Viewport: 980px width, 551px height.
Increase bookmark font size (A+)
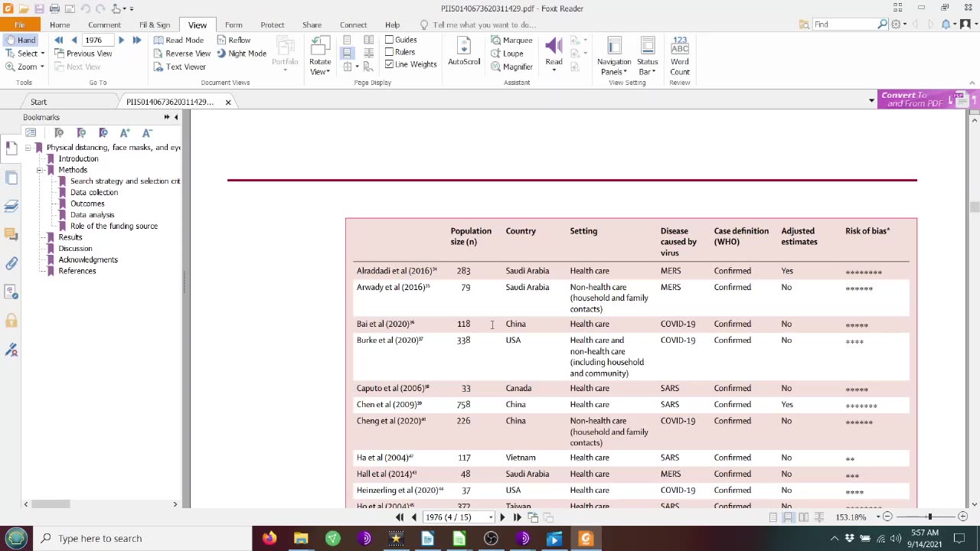click(x=125, y=132)
